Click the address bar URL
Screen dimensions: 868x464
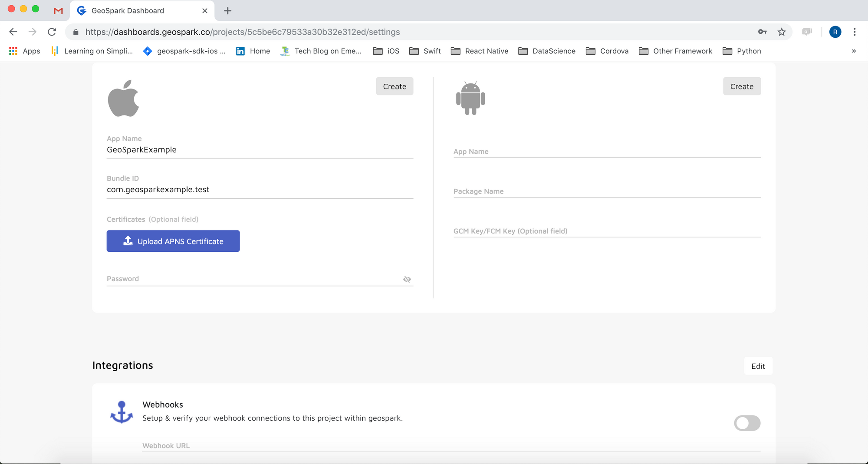pyautogui.click(x=243, y=32)
